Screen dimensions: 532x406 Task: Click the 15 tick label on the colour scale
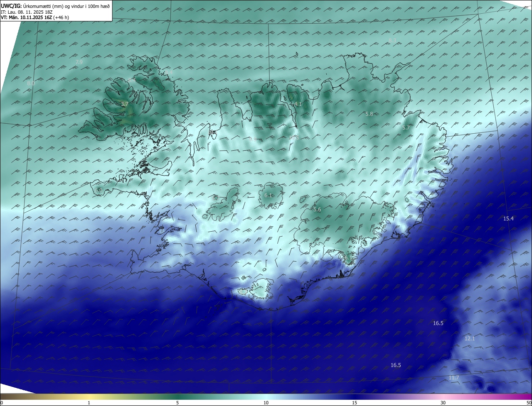point(355,403)
